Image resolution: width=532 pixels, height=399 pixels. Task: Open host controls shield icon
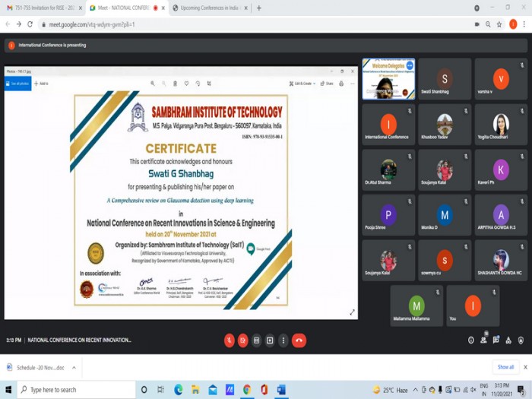click(x=521, y=340)
